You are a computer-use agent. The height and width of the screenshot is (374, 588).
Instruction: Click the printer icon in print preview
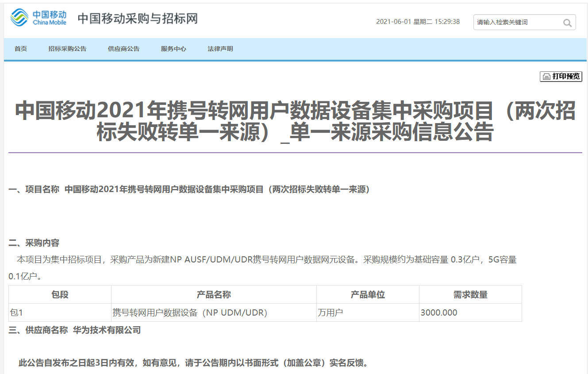(547, 77)
